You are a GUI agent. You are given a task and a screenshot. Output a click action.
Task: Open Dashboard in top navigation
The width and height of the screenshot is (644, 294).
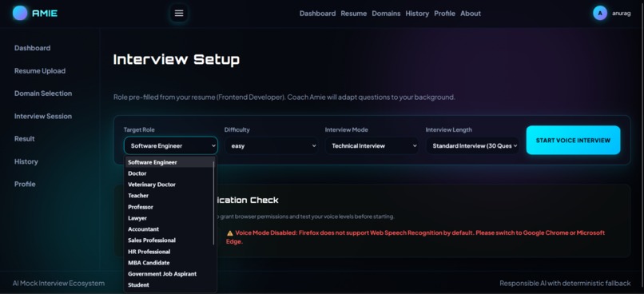317,13
